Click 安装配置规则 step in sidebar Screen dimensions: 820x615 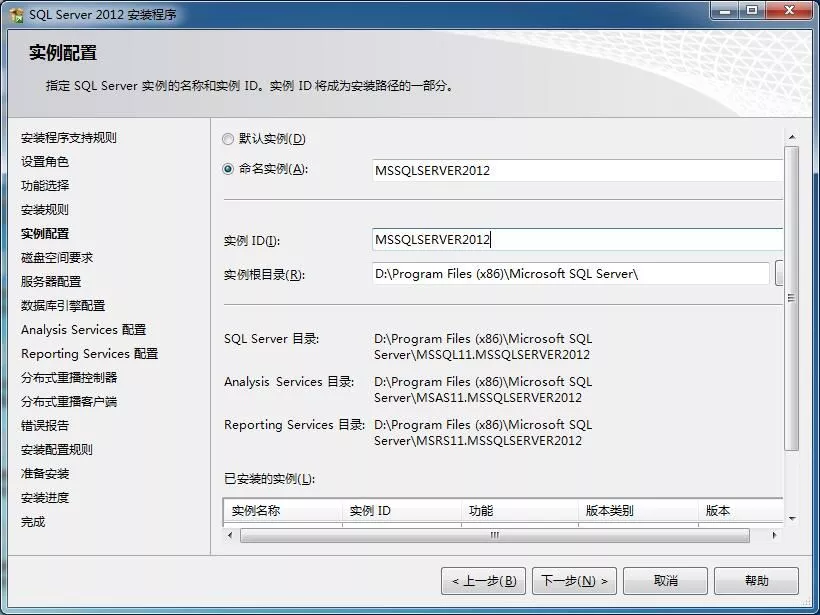pos(57,450)
